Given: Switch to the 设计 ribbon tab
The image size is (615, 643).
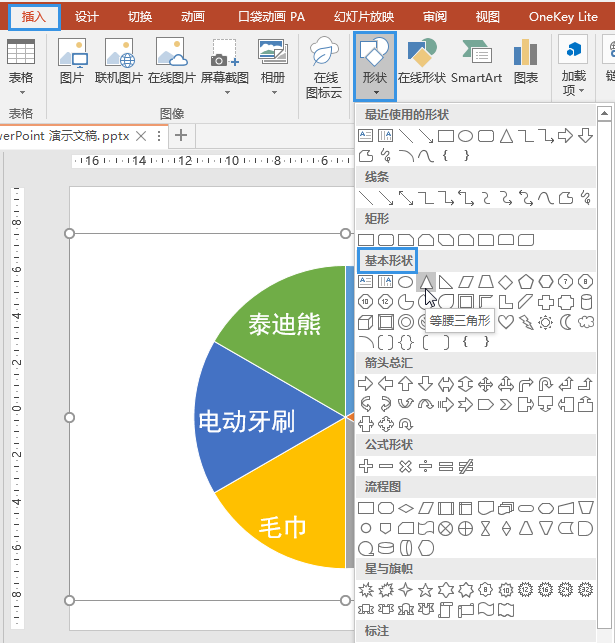Looking at the screenshot, I should (87, 17).
